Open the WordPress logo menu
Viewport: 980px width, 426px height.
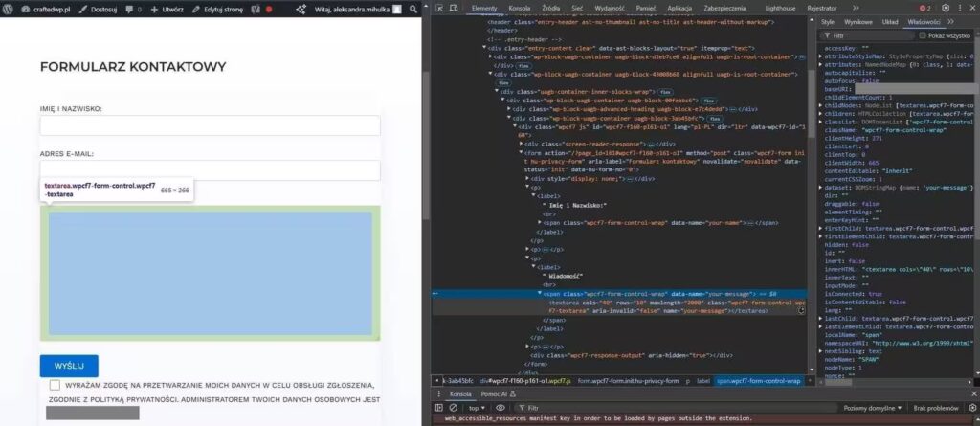8,10
